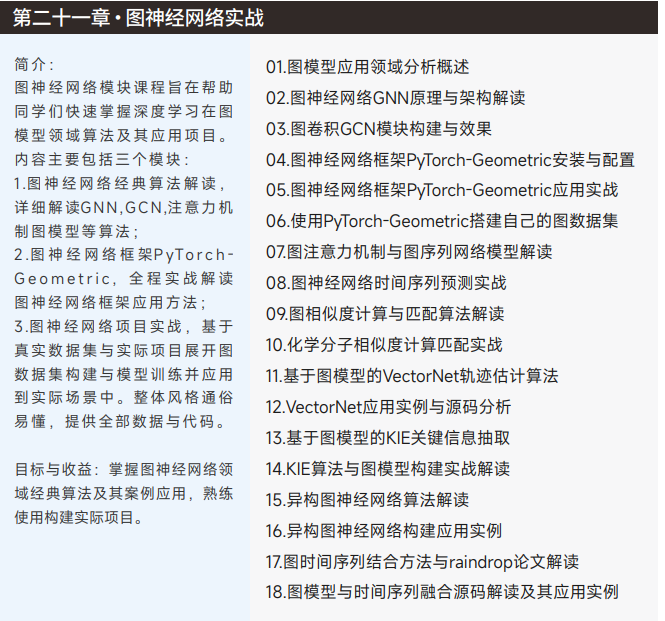Click the line starting 3.图神经网络项目实战
The image size is (665, 621).
[124, 326]
